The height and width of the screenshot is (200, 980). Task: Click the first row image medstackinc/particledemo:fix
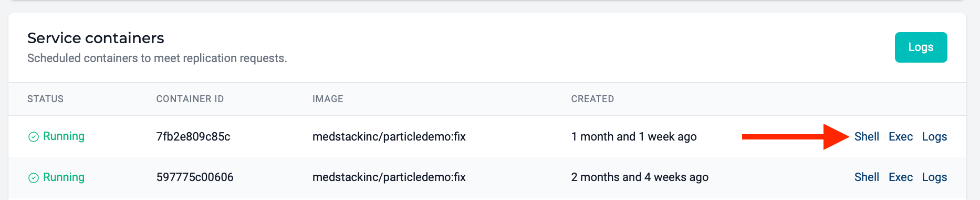coord(389,137)
